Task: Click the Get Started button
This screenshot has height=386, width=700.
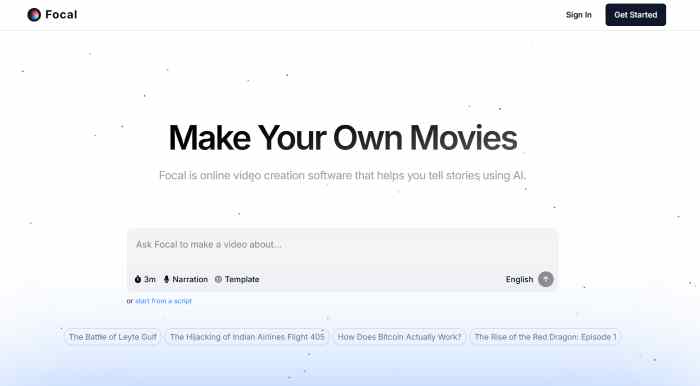Action: 635,15
